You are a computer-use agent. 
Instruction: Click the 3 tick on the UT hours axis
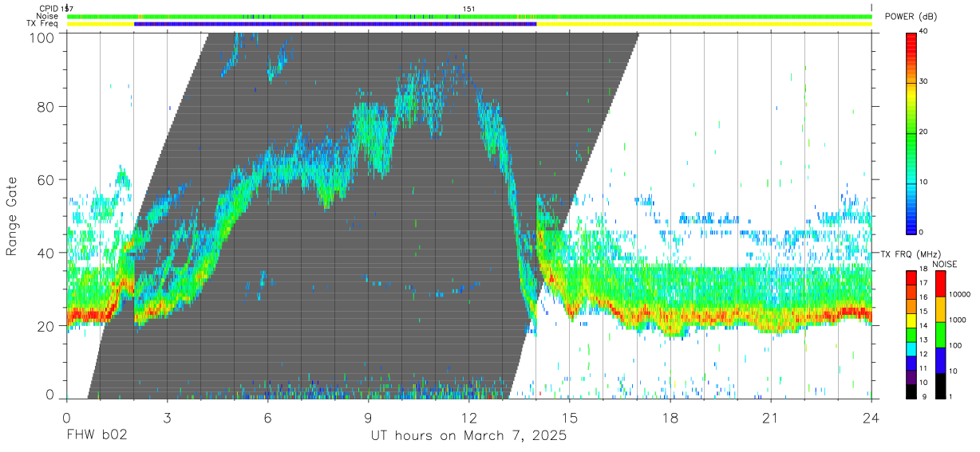167,416
